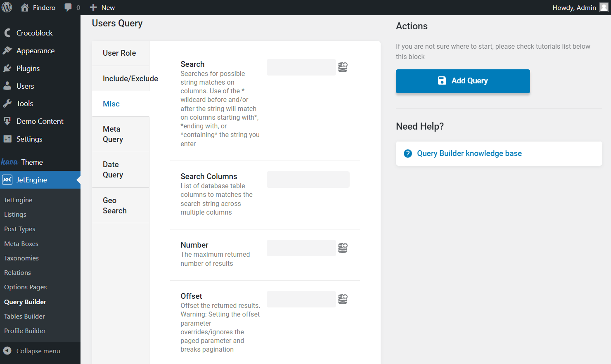This screenshot has width=611, height=364.
Task: Click the Demo Content icon
Action: (x=7, y=121)
